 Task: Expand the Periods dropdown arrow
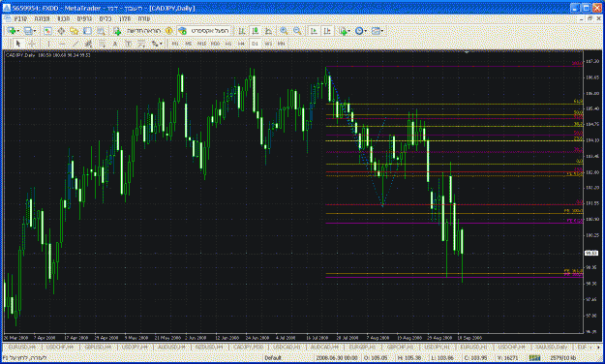coord(366,31)
